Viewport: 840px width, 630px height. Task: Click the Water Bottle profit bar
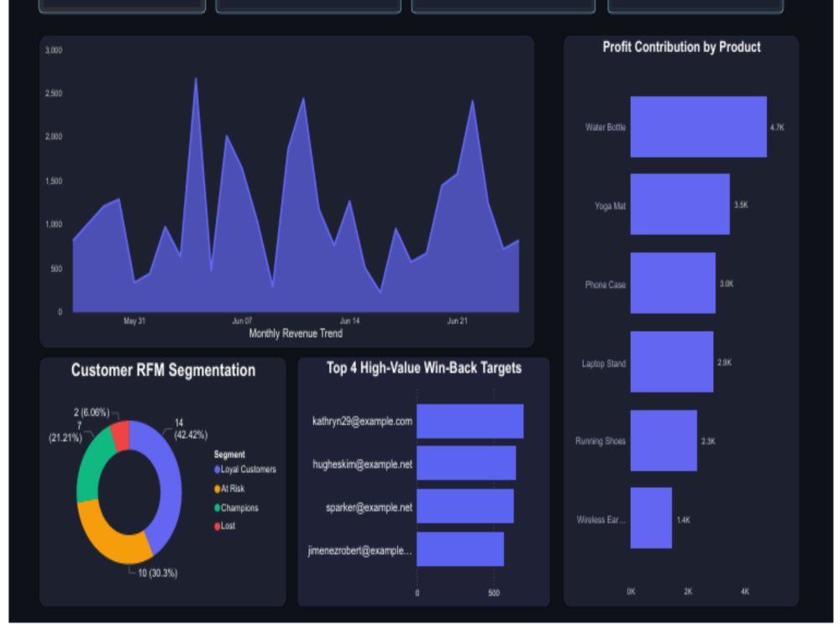coord(698,127)
